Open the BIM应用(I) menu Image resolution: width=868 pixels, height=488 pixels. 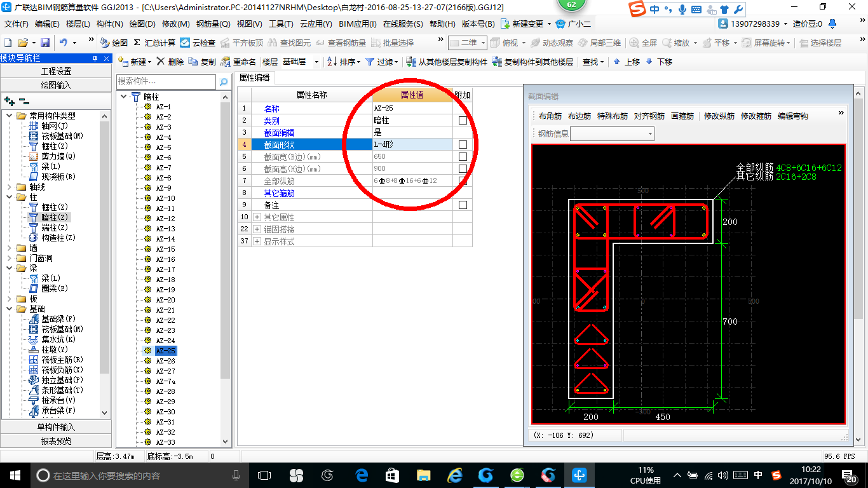[358, 24]
